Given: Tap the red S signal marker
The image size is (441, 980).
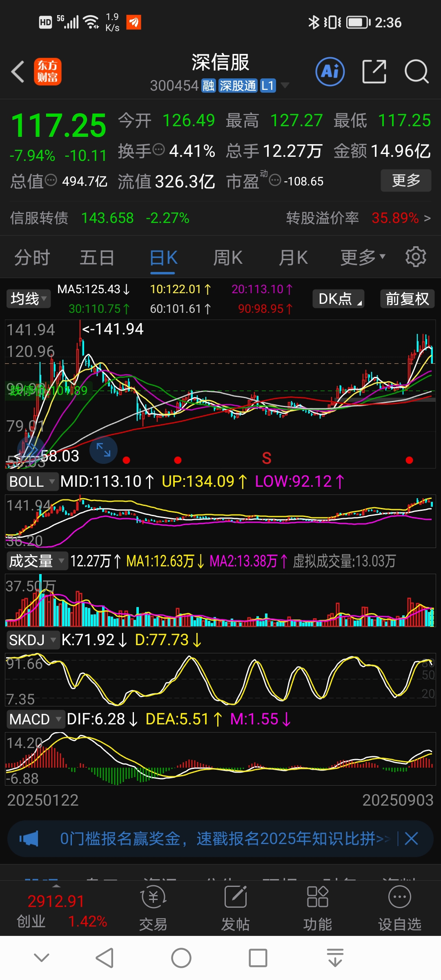Looking at the screenshot, I should point(267,458).
